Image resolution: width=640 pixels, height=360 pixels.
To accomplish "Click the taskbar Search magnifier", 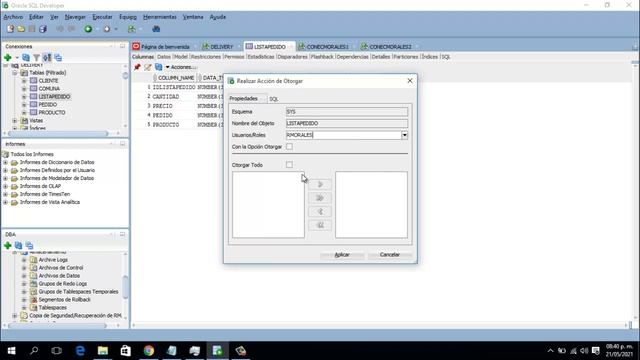I will coord(34,351).
